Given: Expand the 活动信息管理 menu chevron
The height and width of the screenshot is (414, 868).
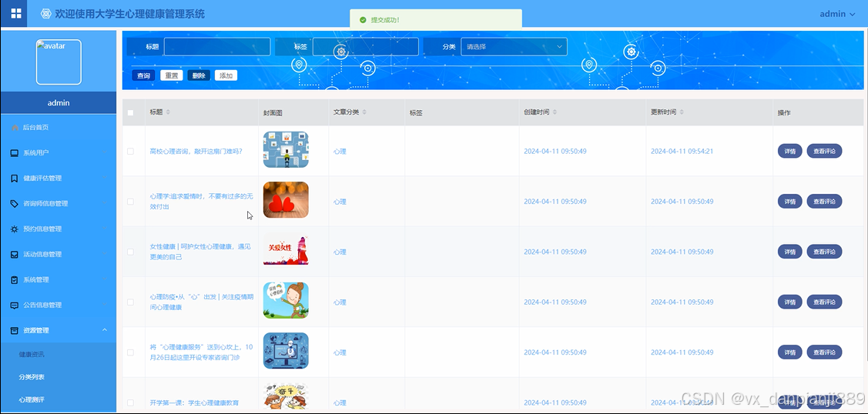Looking at the screenshot, I should (x=105, y=254).
